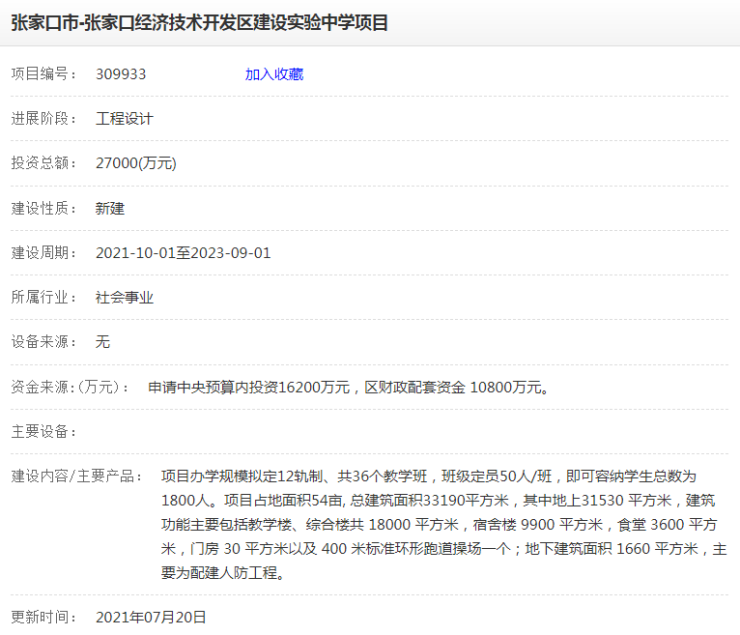Click the 建设性质 label
The height and width of the screenshot is (635, 740).
click(x=43, y=208)
